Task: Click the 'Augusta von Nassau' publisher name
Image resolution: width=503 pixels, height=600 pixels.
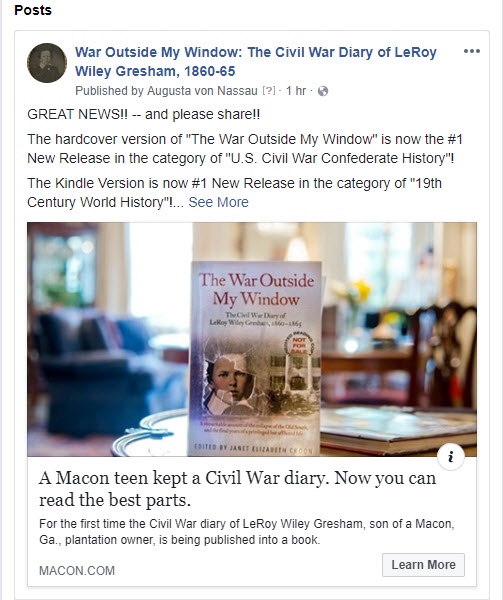Action: 202,91
